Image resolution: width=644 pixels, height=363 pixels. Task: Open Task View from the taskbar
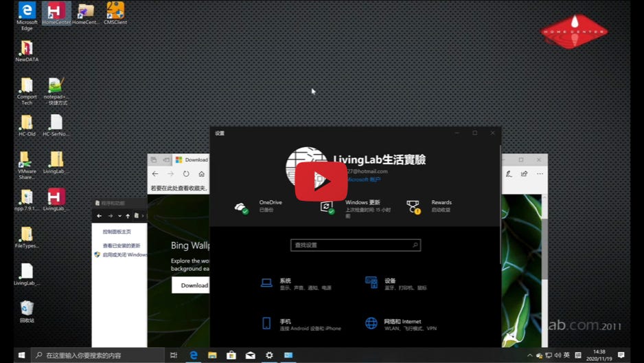click(174, 355)
